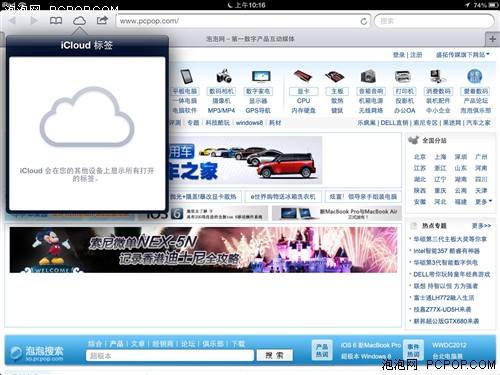The width and height of the screenshot is (500, 375).
Task: Click the national branch map icon
Action: (413, 140)
